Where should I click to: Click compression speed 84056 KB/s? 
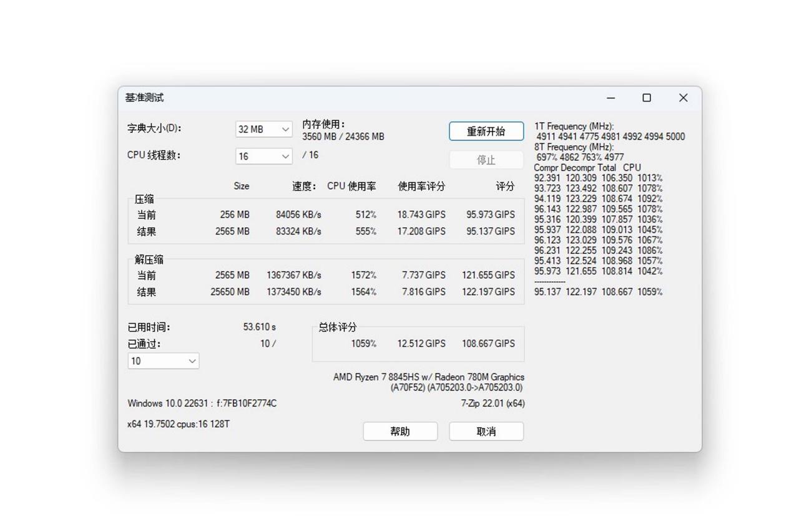[x=298, y=215]
